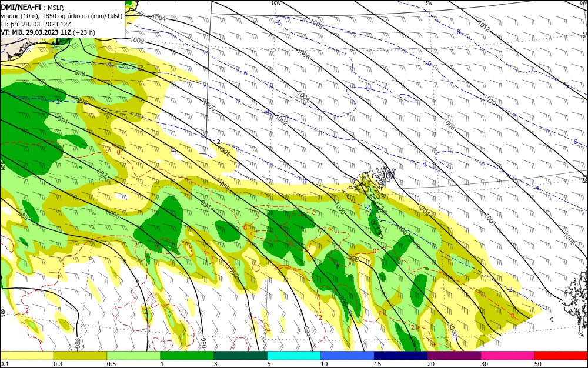Click the "5W" longitude label
This screenshot has width=588, height=368.
point(429,3)
